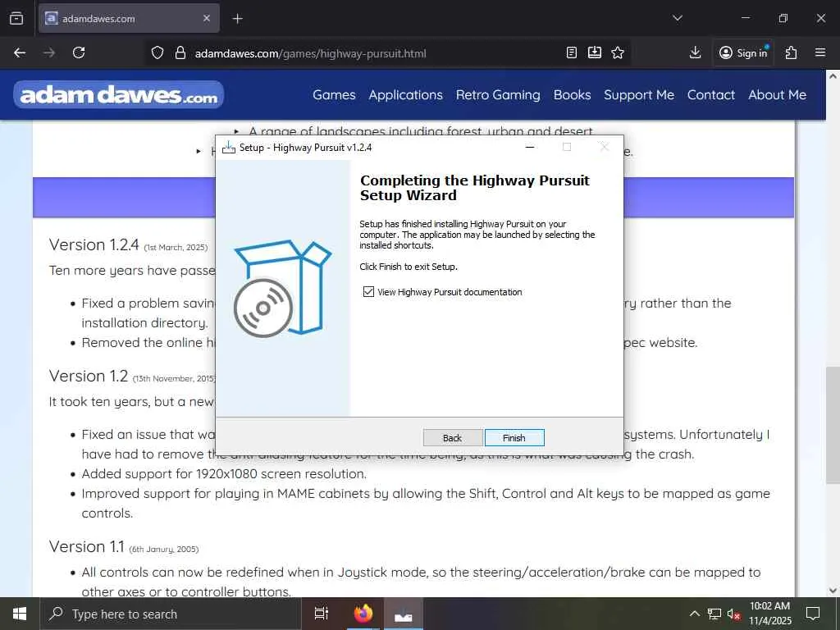Show hidden system tray icons

pyautogui.click(x=694, y=614)
